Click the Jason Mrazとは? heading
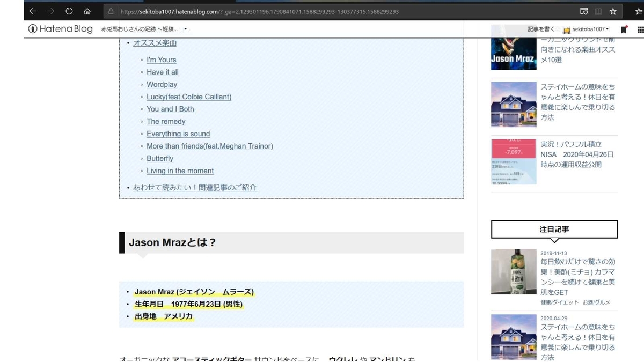 [172, 242]
